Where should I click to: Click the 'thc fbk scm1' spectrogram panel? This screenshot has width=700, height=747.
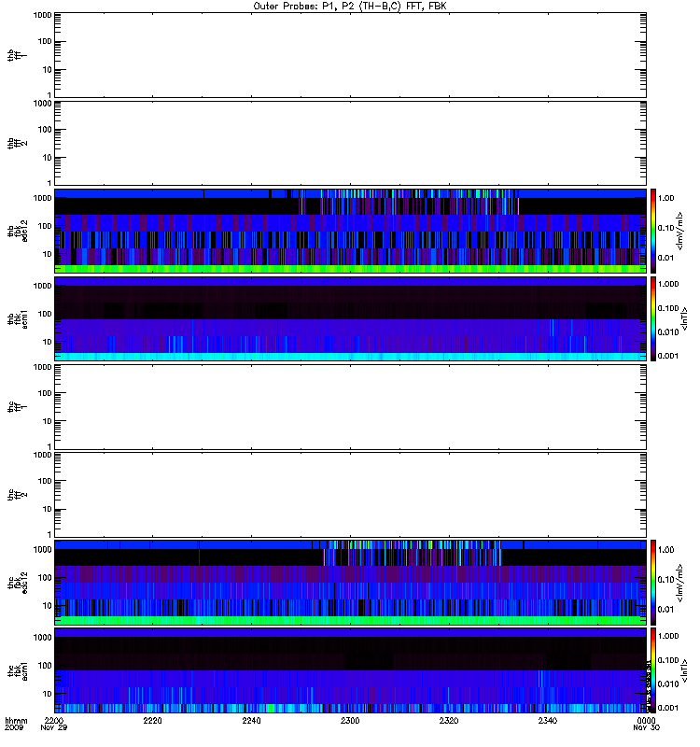coord(350,670)
